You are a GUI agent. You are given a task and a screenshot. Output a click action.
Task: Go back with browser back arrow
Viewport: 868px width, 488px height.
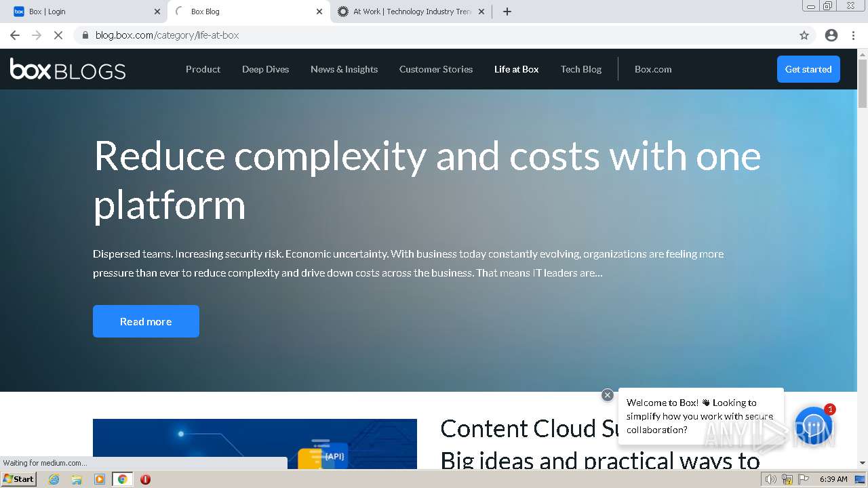point(15,35)
